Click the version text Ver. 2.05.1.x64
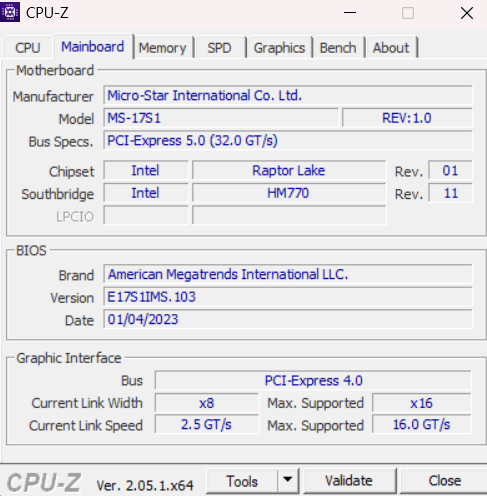 pos(145,485)
